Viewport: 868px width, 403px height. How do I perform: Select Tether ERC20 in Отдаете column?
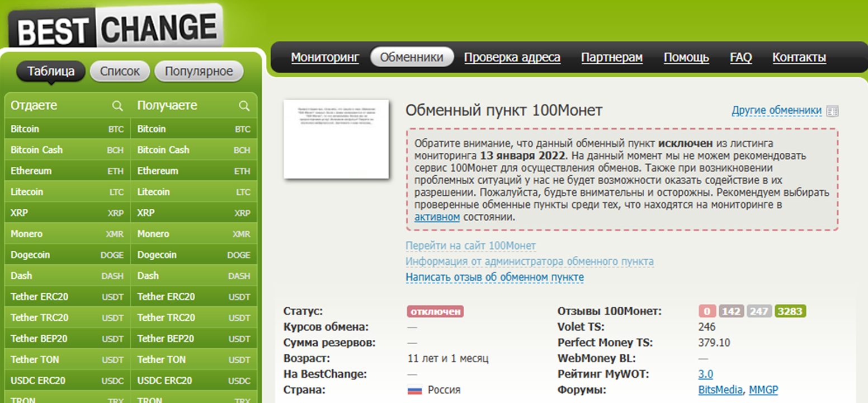click(x=67, y=297)
